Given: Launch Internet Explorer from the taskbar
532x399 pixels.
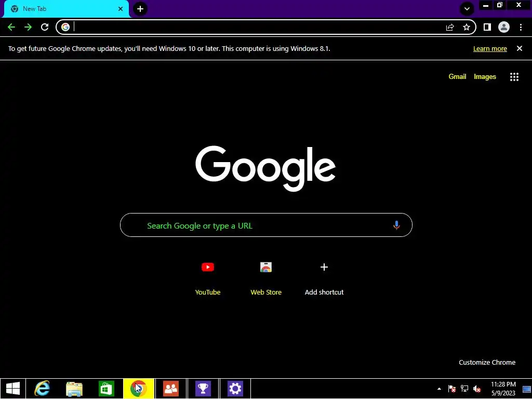Looking at the screenshot, I should [42, 389].
